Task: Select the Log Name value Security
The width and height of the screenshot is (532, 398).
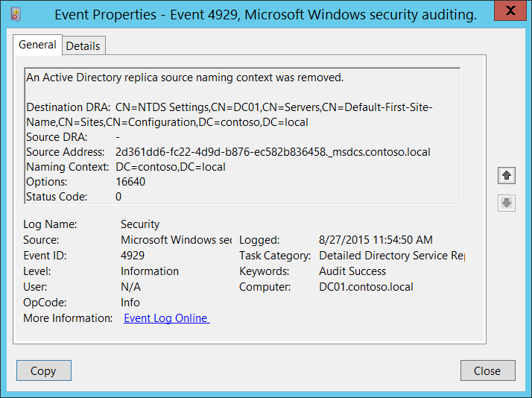Action: click(x=140, y=224)
